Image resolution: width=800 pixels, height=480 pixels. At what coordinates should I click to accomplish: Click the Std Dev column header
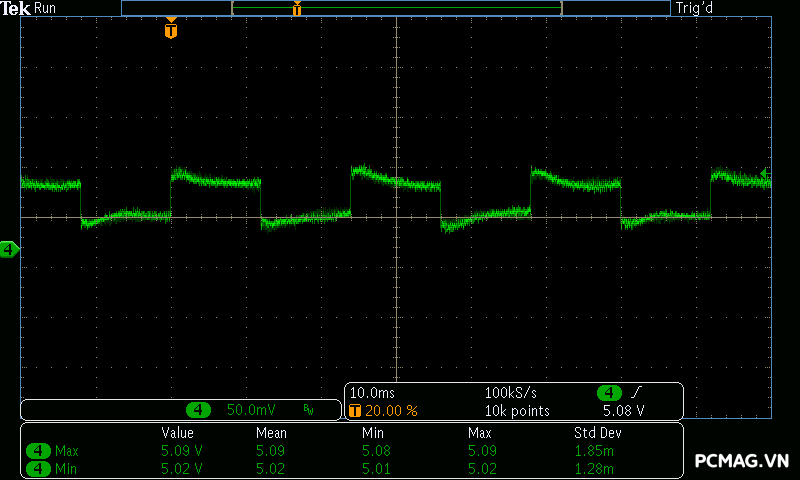pyautogui.click(x=595, y=433)
